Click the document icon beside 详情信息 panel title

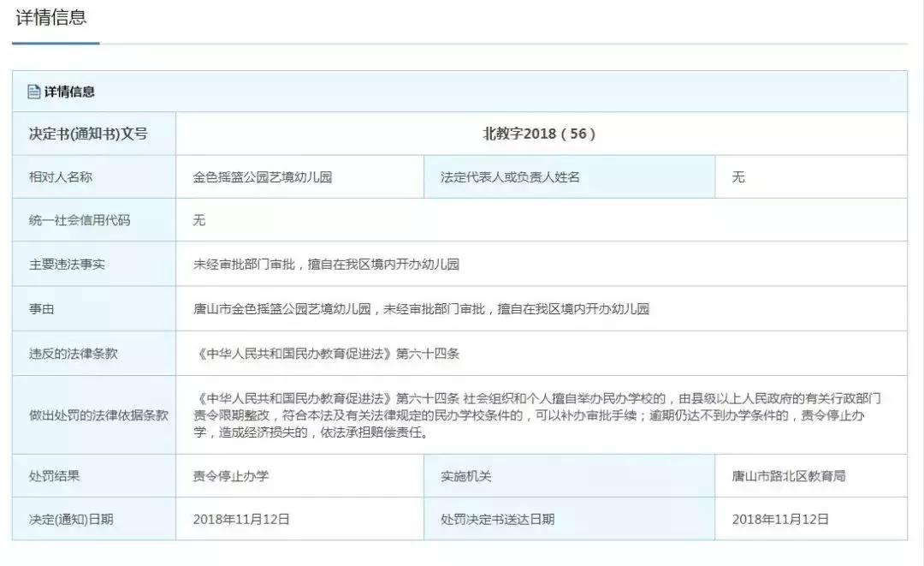tap(34, 92)
